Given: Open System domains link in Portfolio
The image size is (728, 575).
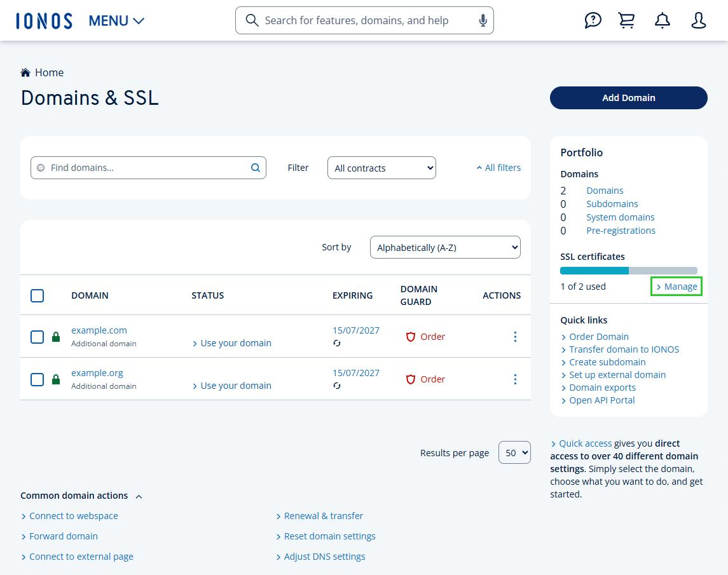Looking at the screenshot, I should point(621,217).
